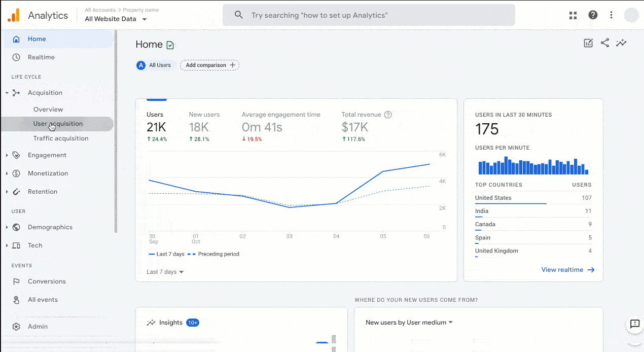
Task: Follow the View realtime link
Action: point(567,270)
